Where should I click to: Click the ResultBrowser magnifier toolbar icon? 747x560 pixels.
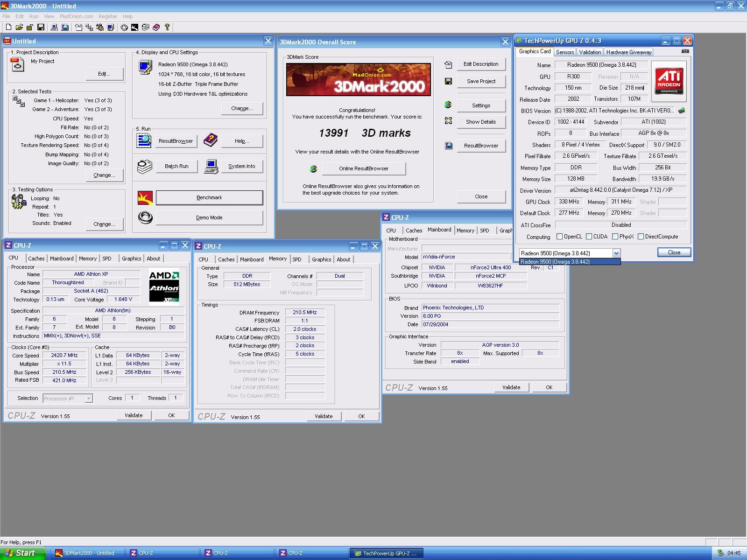[65, 28]
